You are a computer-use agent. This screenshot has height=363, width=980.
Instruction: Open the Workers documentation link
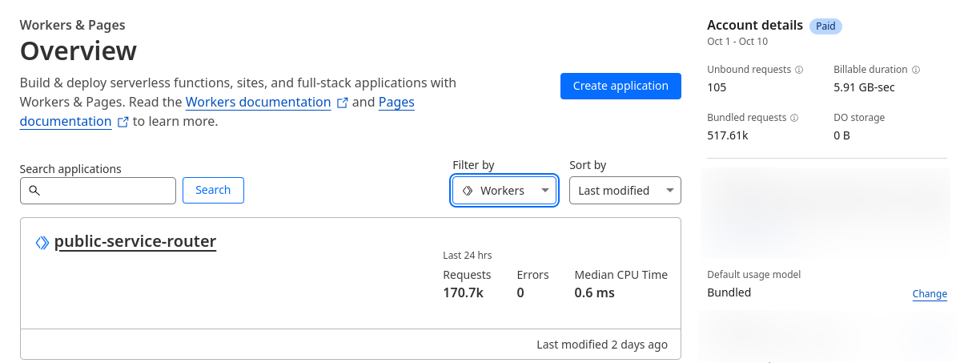click(x=259, y=102)
